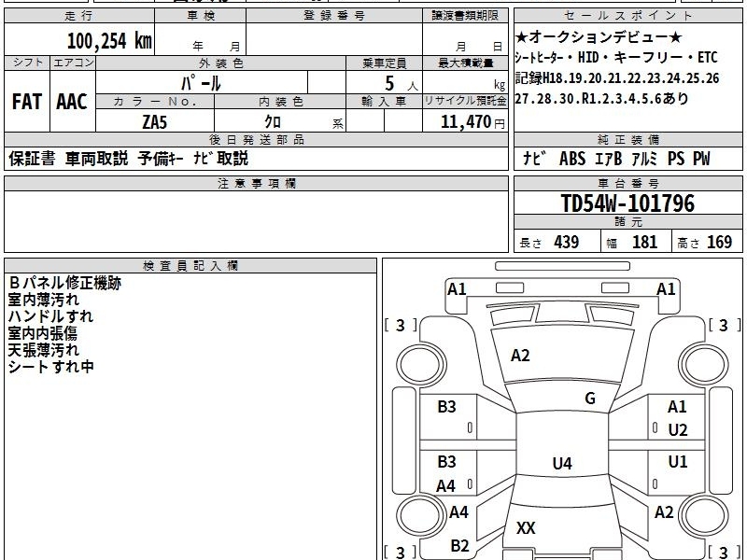This screenshot has height=560, width=747.
Task: Select the FAT shift value
Action: click(27, 102)
